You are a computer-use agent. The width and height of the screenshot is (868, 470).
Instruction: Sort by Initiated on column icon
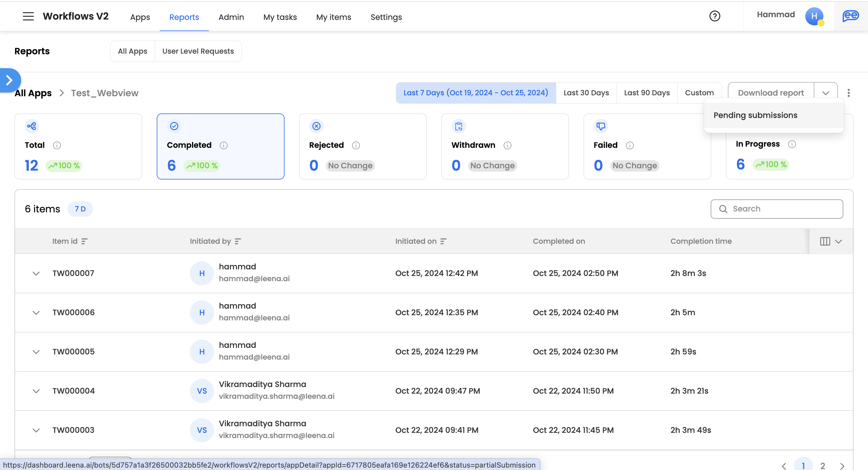443,241
